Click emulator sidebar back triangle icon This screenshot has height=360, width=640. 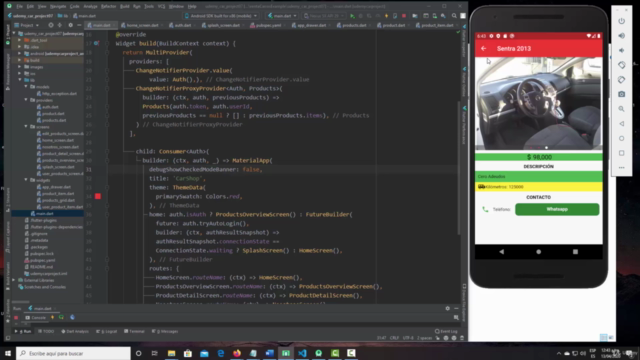pyautogui.click(x=621, y=124)
